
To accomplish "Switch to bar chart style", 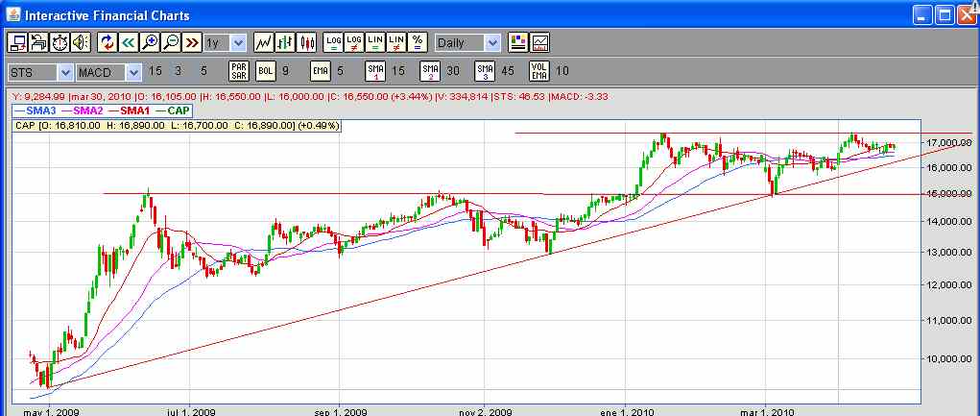I will pos(285,42).
